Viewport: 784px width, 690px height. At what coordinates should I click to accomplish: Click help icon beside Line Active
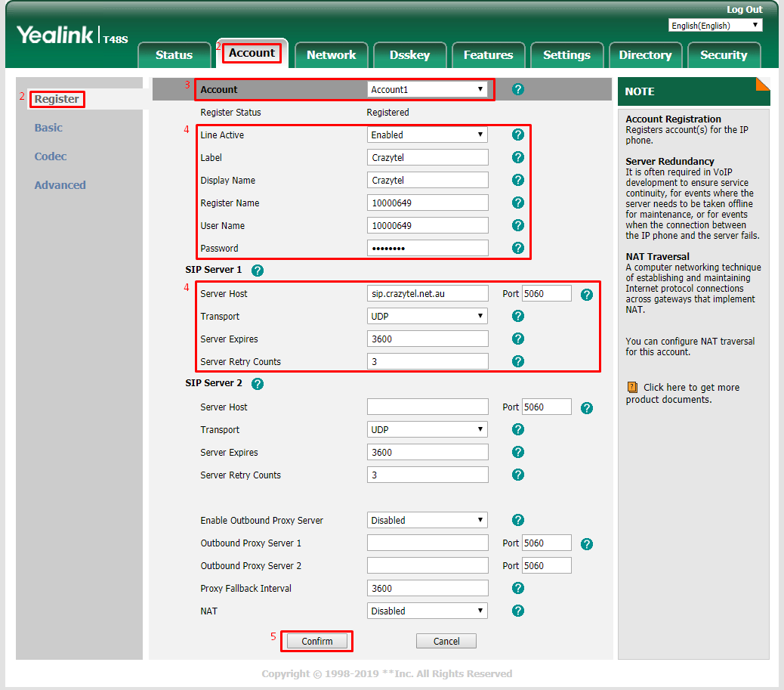(517, 135)
